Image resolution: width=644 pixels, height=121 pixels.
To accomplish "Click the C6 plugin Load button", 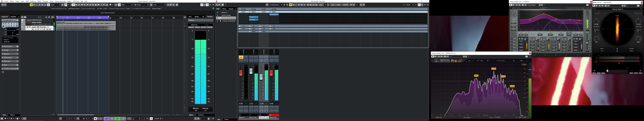I will pos(583,8).
